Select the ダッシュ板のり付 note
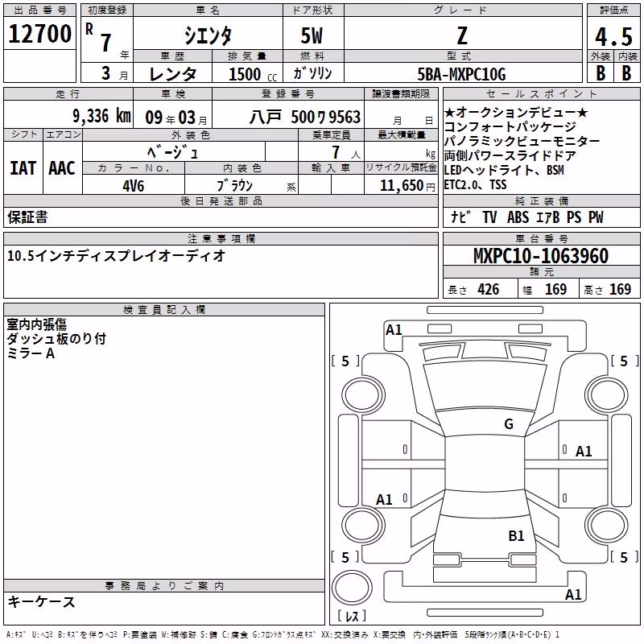 point(56,339)
